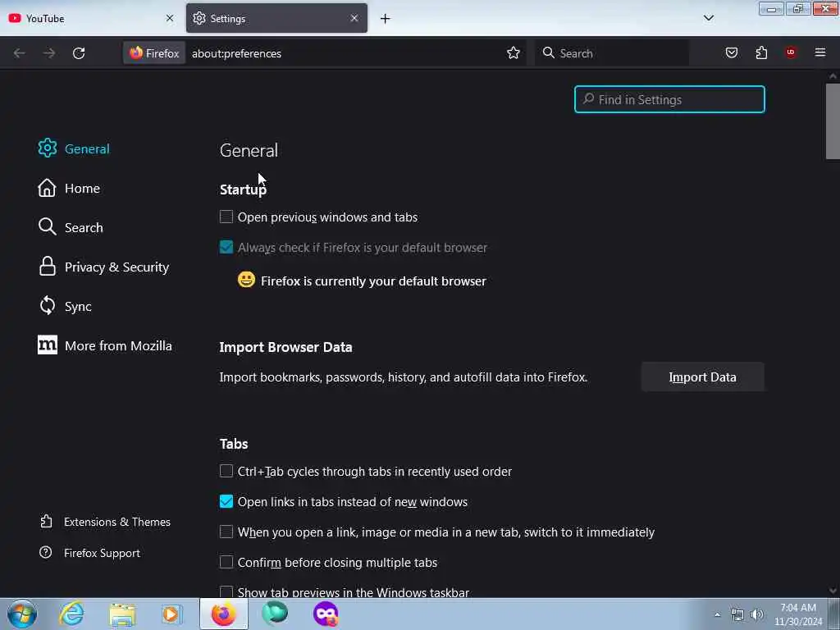Click the General gear icon in sidebar
This screenshot has height=630, width=840.
(47, 148)
